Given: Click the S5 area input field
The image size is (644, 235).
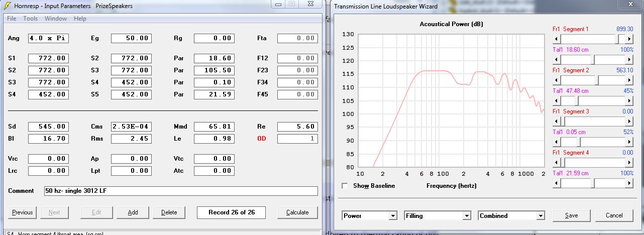Looking at the screenshot, I should point(131,94).
